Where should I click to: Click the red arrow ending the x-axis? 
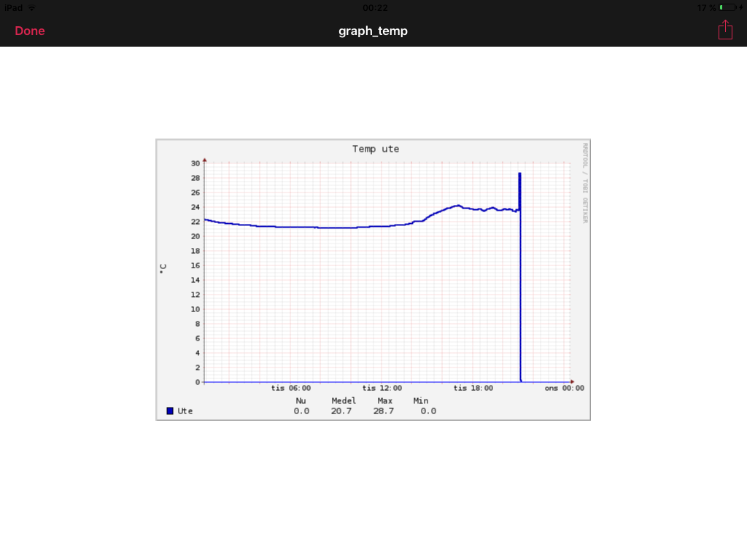pos(572,381)
